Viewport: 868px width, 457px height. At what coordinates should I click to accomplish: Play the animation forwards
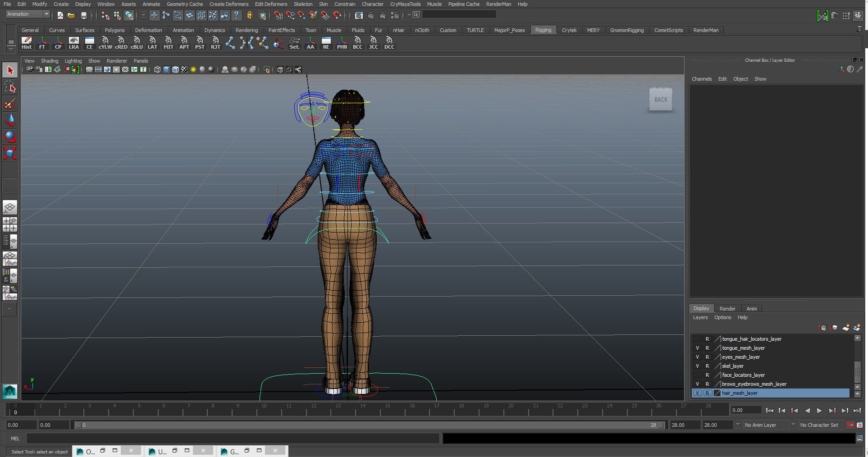(x=819, y=411)
